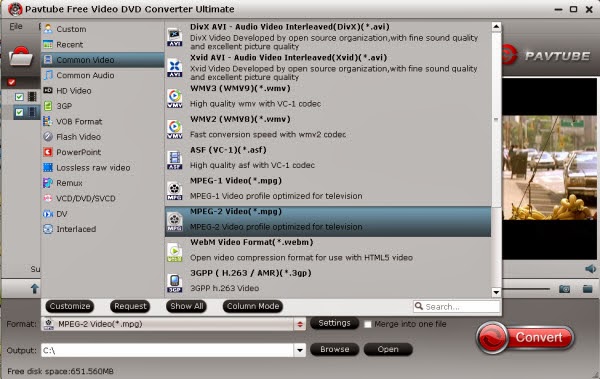Focus the format Search field
This screenshot has width=600, height=379.
[457, 307]
